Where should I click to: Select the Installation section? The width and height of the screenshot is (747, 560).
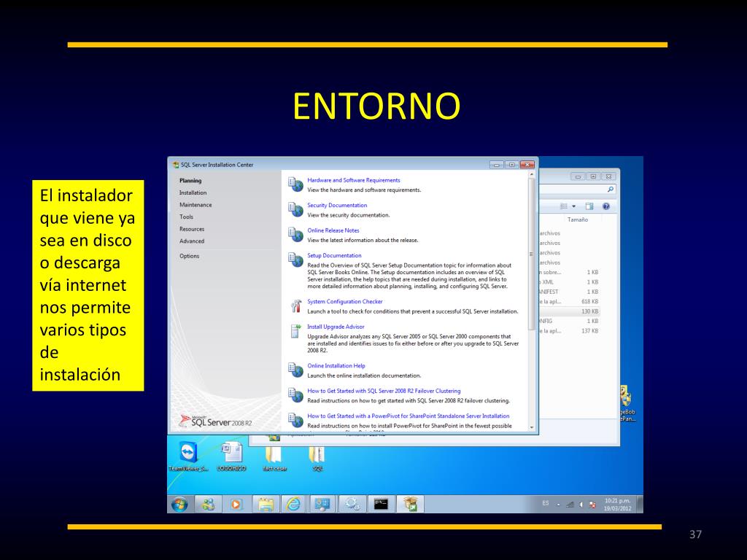pyautogui.click(x=193, y=192)
